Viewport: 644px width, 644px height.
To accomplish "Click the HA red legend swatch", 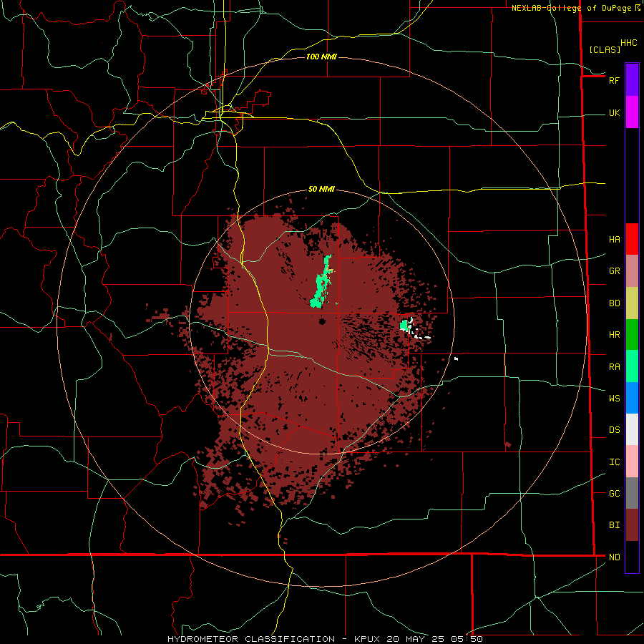I will pos(632,239).
